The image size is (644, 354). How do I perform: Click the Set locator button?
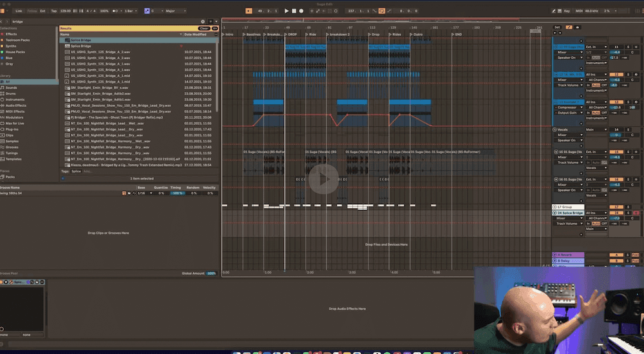557,28
